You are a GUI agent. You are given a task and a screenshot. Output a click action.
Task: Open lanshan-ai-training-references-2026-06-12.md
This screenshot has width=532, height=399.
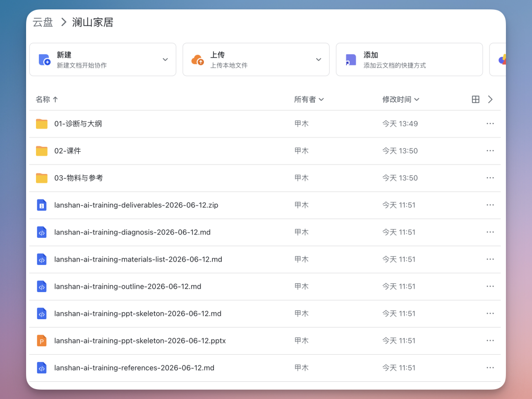coord(134,368)
